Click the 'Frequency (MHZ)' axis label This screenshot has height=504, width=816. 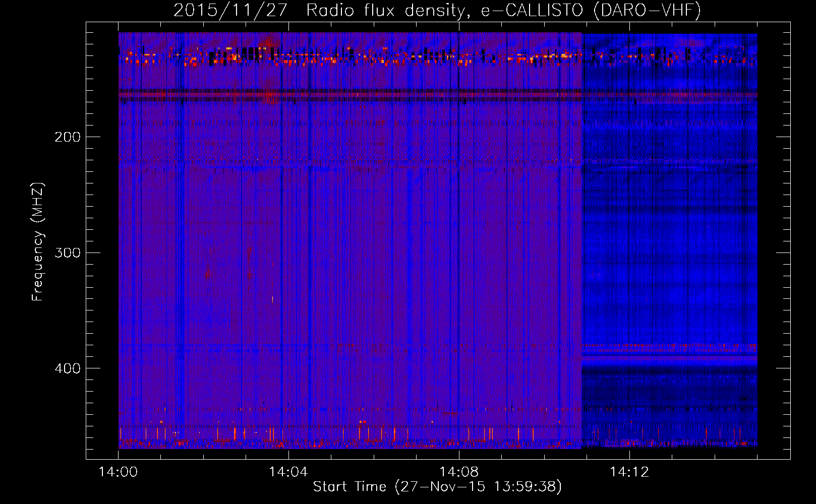coord(38,242)
